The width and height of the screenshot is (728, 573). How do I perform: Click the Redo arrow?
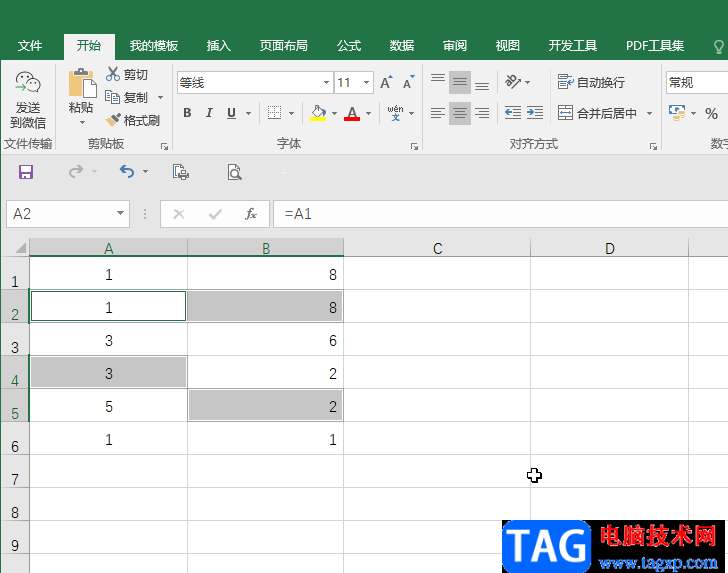pos(76,171)
